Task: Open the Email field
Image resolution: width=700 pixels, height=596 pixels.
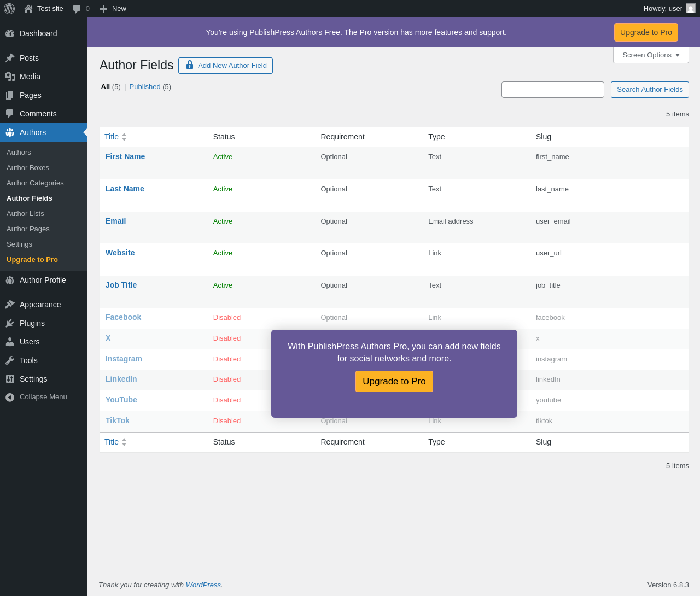Action: 115,221
